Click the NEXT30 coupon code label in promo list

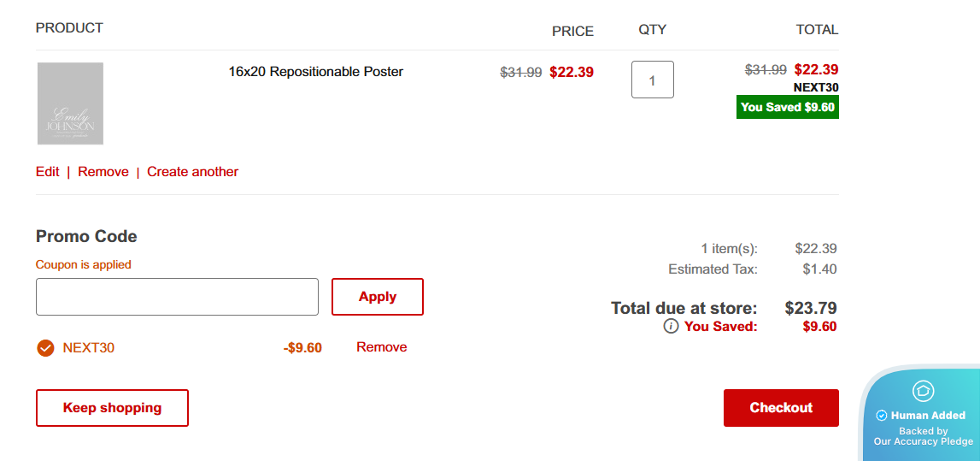88,348
